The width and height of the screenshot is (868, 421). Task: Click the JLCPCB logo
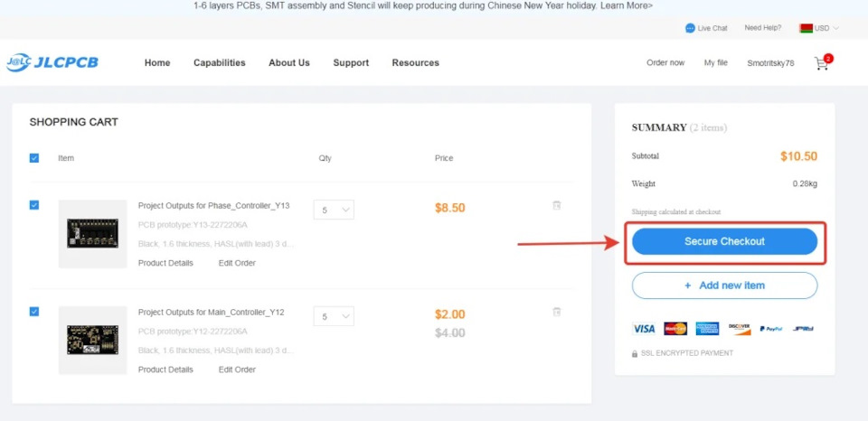[52, 62]
